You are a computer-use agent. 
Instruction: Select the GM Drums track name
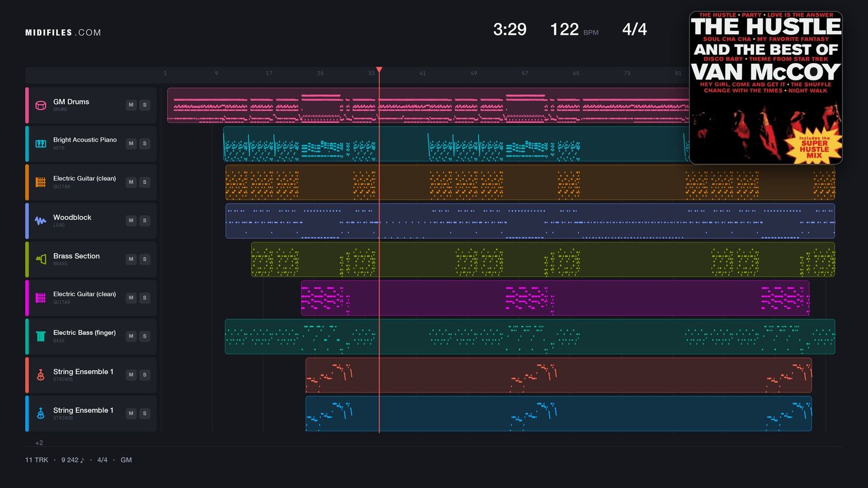71,102
